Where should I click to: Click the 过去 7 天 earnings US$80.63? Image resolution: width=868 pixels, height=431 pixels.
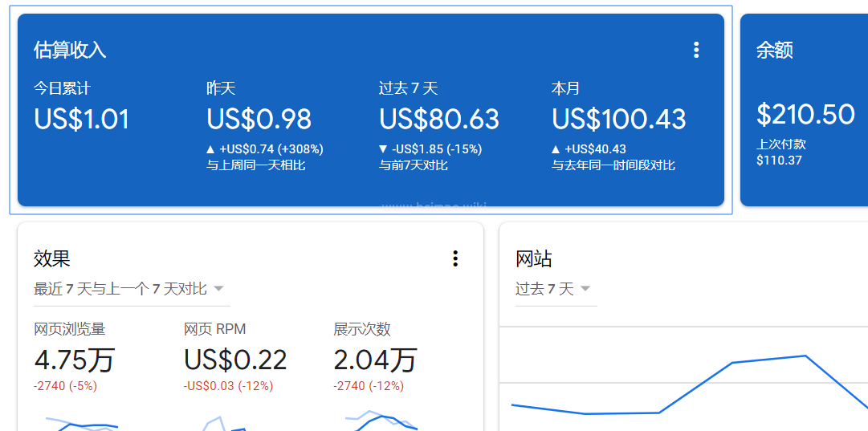point(439,120)
